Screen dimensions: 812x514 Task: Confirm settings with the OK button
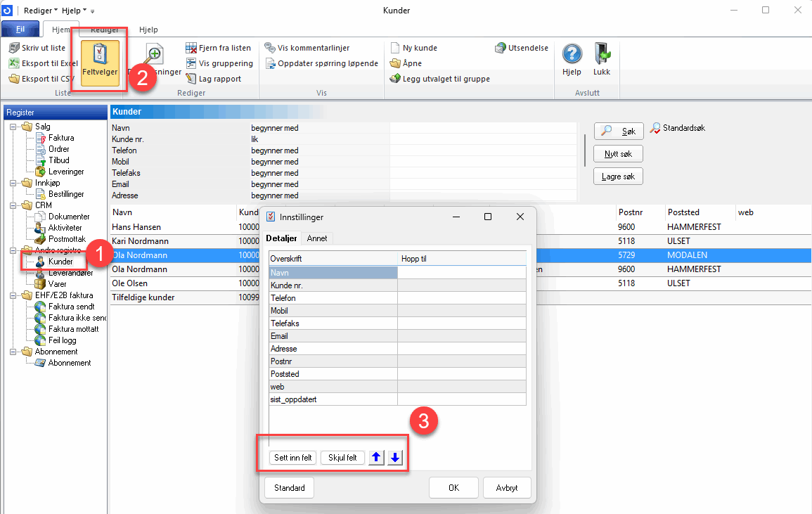[x=453, y=487]
